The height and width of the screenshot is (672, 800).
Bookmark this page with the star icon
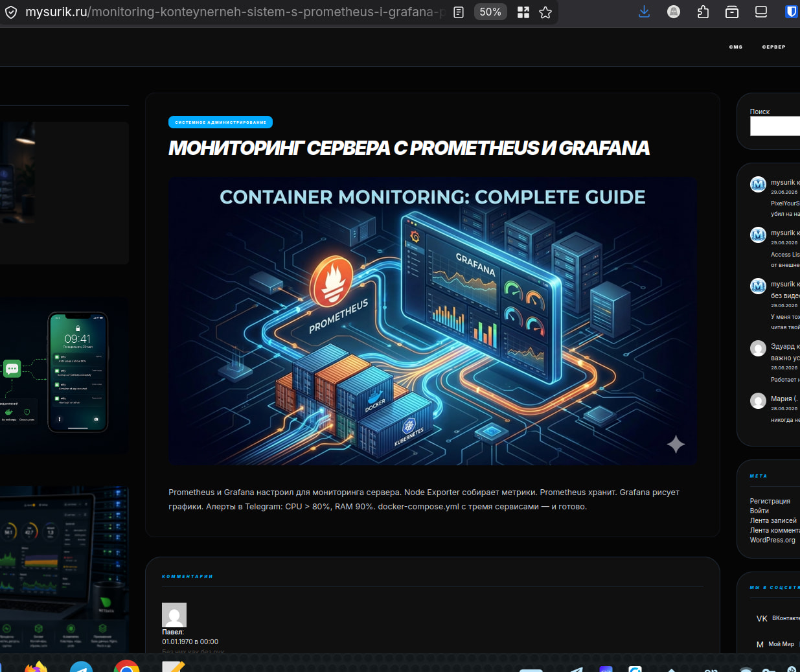(545, 12)
